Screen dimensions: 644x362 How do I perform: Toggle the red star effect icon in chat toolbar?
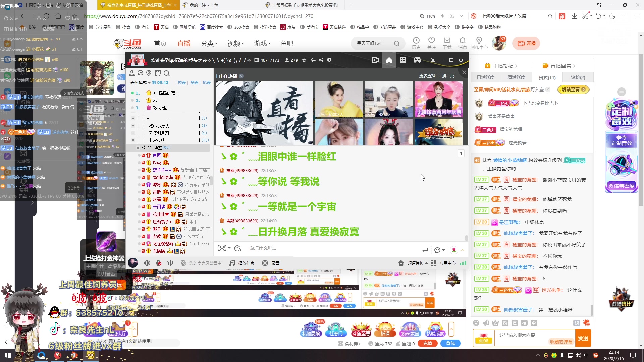(x=586, y=323)
